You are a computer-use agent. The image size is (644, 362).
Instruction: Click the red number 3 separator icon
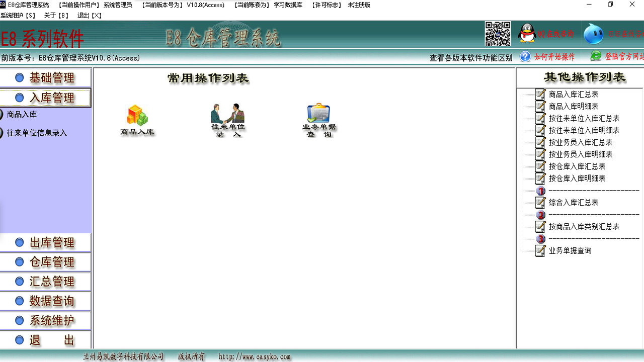(541, 239)
